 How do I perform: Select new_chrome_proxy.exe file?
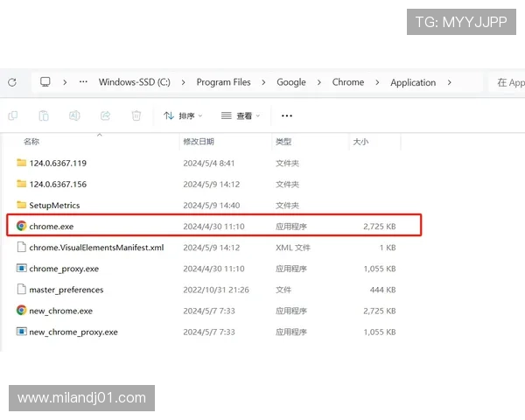[x=73, y=332]
